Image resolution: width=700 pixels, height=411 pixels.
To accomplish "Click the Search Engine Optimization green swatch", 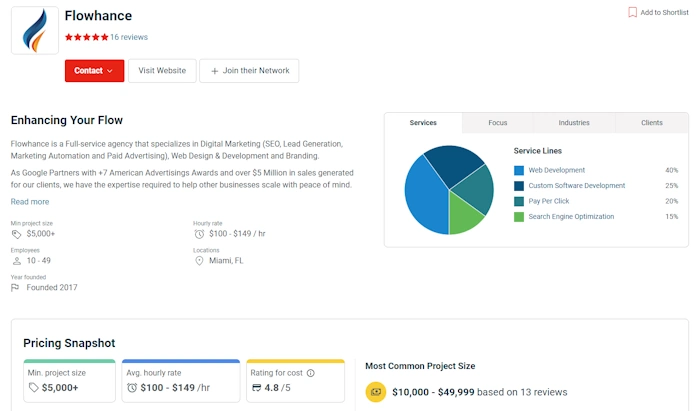I will tap(519, 217).
